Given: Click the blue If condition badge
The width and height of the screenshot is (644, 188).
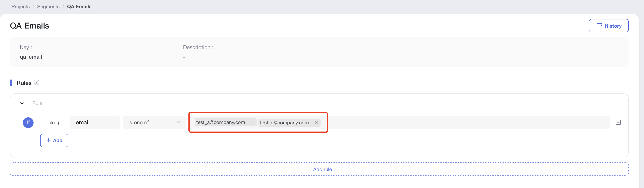Looking at the screenshot, I should (28, 123).
